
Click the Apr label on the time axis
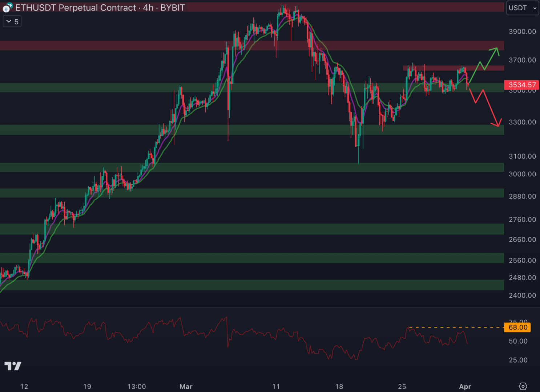tap(465, 387)
